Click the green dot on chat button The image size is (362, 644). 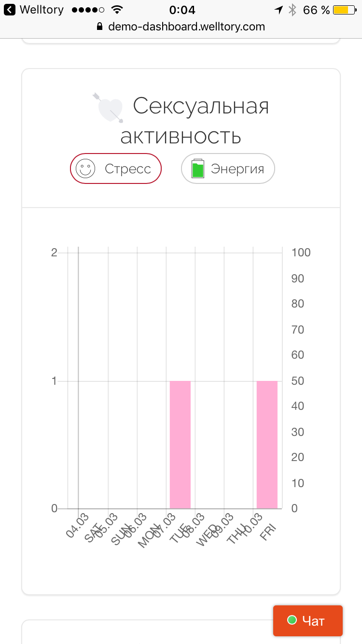(292, 620)
